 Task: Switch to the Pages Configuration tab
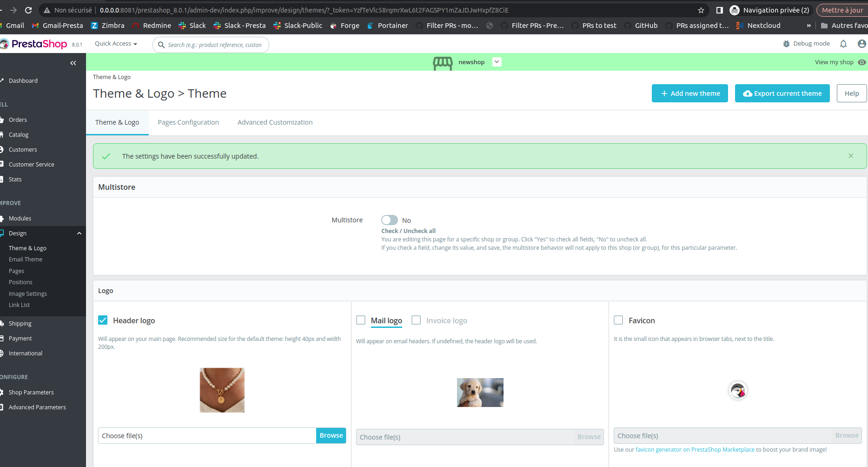[188, 122]
